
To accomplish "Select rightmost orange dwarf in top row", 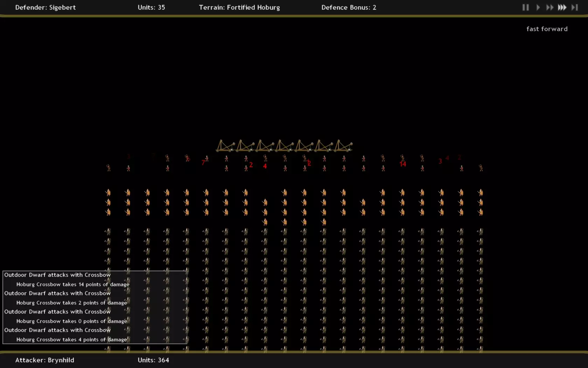I will coord(481,192).
